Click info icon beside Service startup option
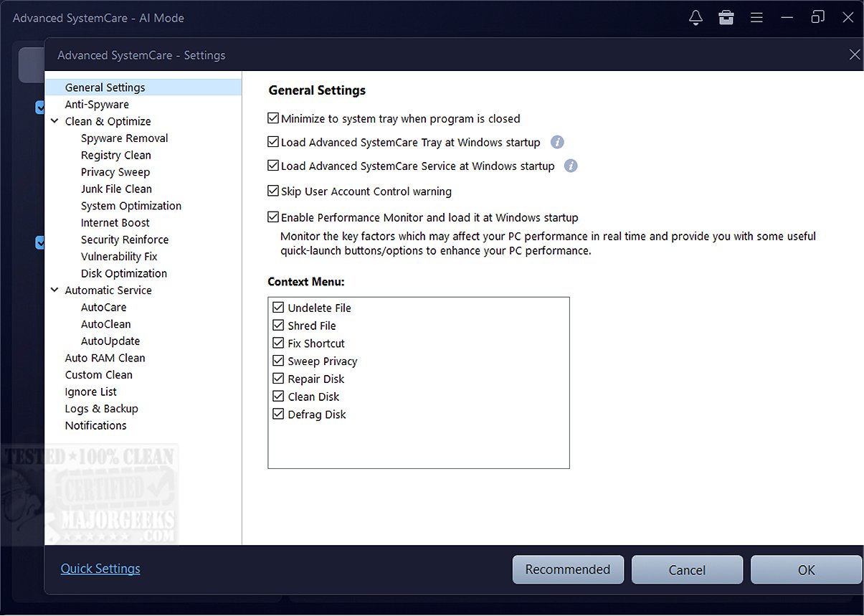This screenshot has height=616, width=864. click(x=571, y=166)
